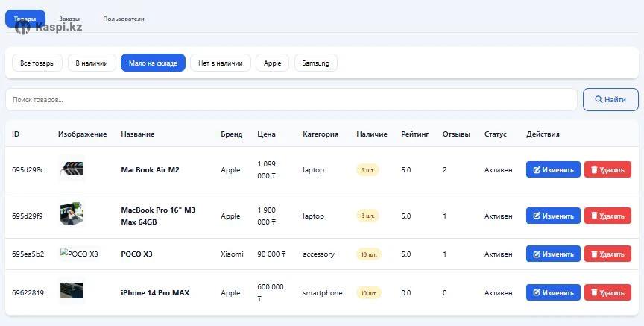
Task: Open the Пользователи tab
Action: click(124, 19)
